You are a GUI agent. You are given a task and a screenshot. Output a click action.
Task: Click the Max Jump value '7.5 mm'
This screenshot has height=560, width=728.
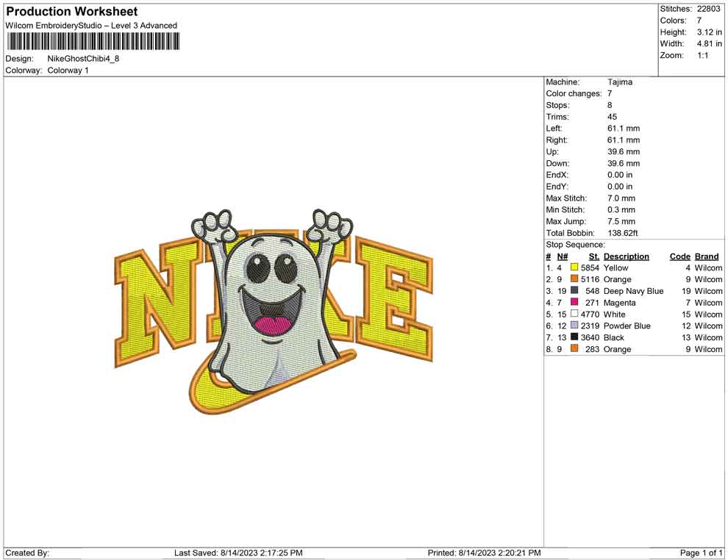click(x=621, y=221)
